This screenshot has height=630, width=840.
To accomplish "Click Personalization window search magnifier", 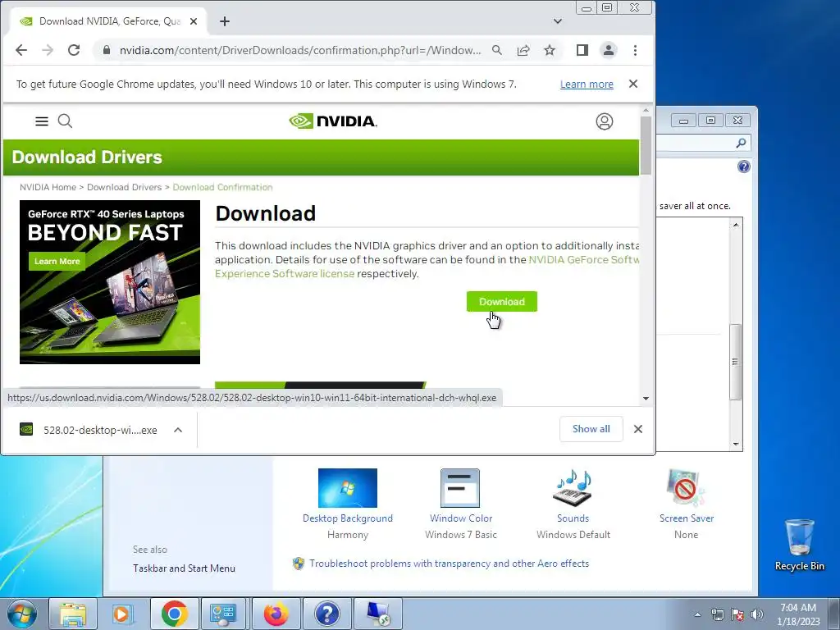I will click(x=741, y=143).
